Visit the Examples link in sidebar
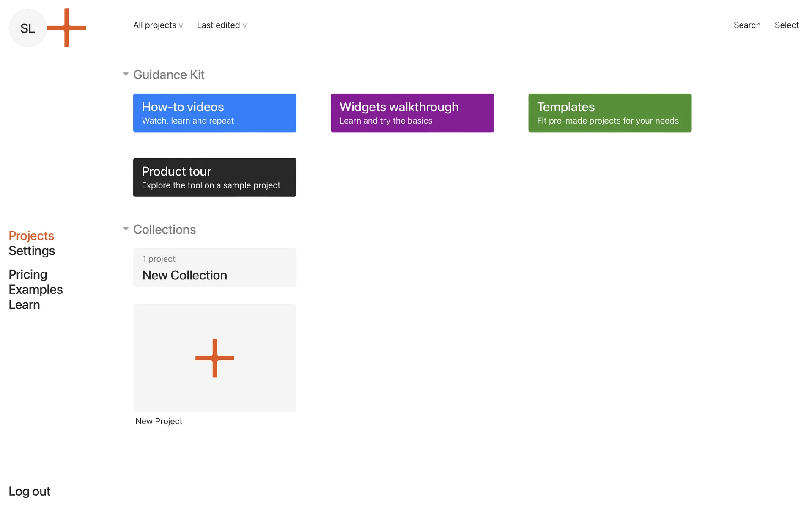 pyautogui.click(x=36, y=290)
